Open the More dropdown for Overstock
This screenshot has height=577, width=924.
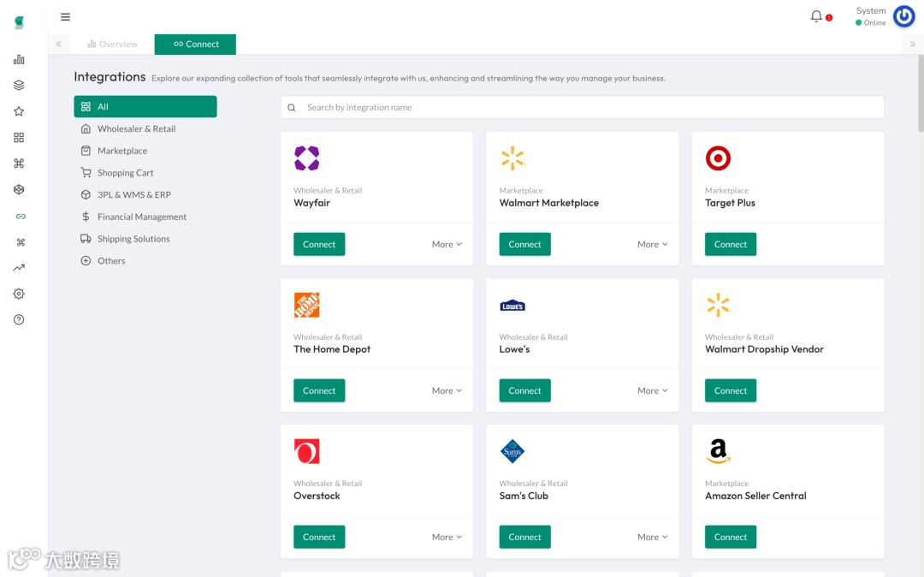447,538
